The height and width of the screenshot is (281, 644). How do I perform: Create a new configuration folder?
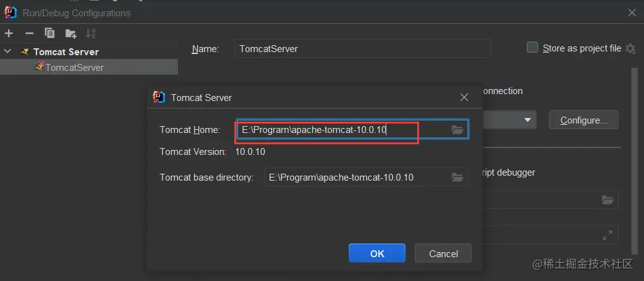point(70,34)
